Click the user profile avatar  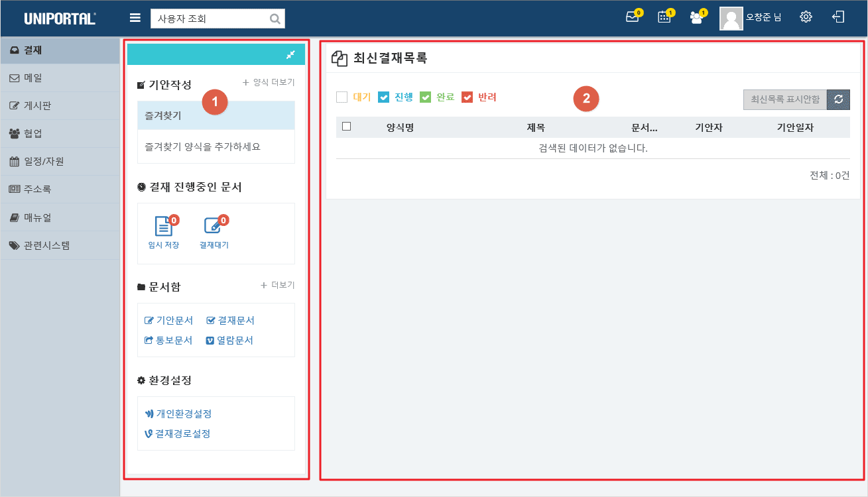pos(731,19)
